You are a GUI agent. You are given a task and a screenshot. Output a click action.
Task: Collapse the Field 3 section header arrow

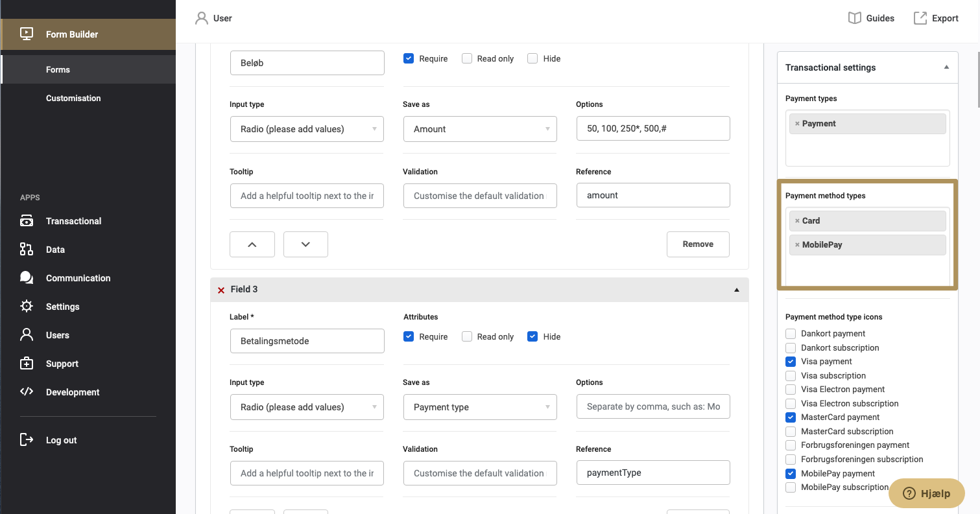(x=737, y=290)
